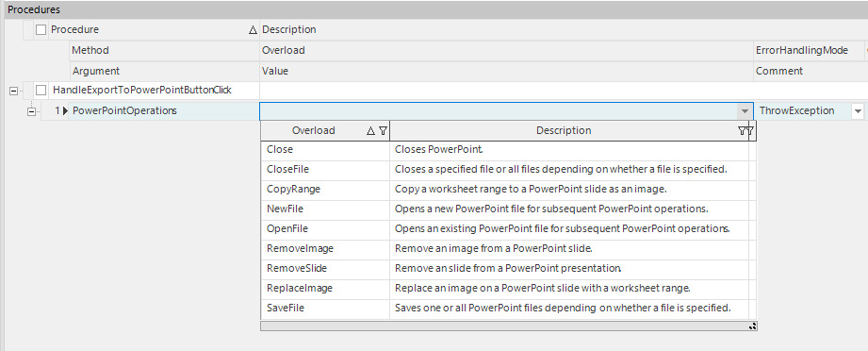The width and height of the screenshot is (868, 351).
Task: Check the Procedure header checkbox
Action: tap(41, 30)
